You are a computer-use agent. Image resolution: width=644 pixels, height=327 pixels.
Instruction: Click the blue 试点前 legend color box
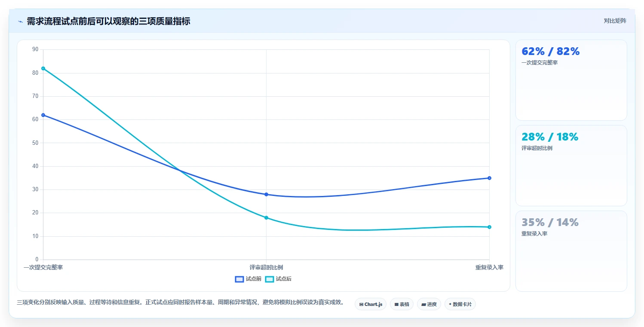239,279
